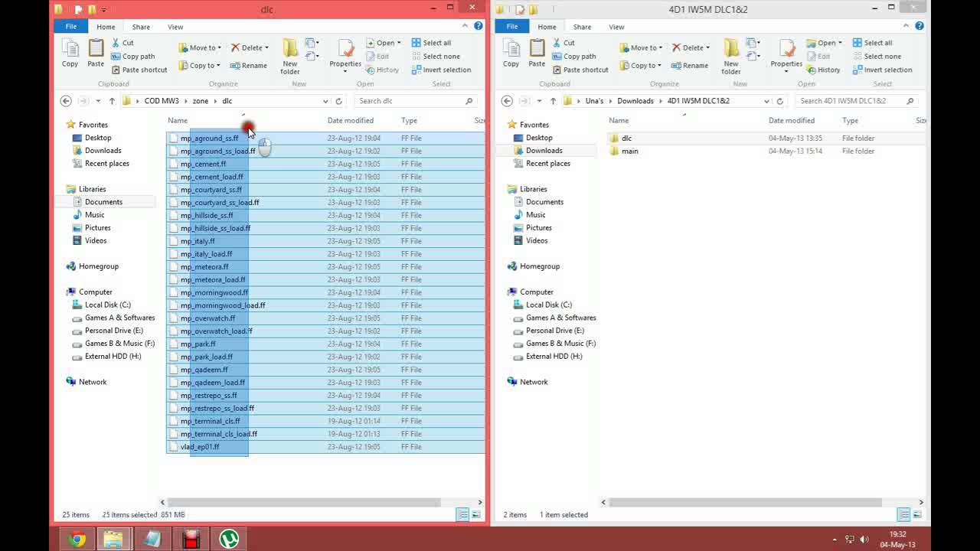Select main folder in 4D1 IW5M window
Viewport: 980px width, 551px height.
point(629,152)
